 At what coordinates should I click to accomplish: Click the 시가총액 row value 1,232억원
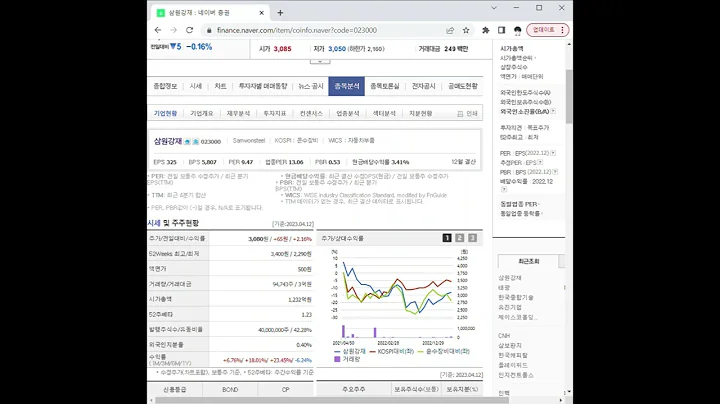(300, 299)
